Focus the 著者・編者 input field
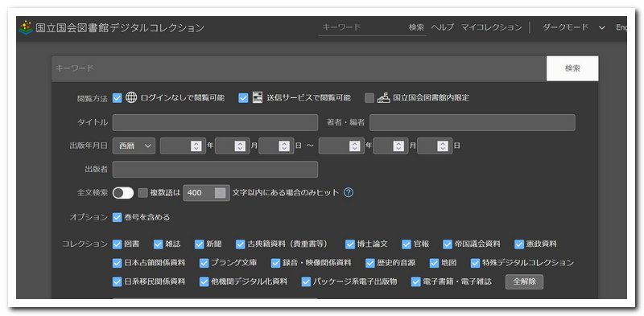The width and height of the screenshot is (644, 316). [x=473, y=122]
